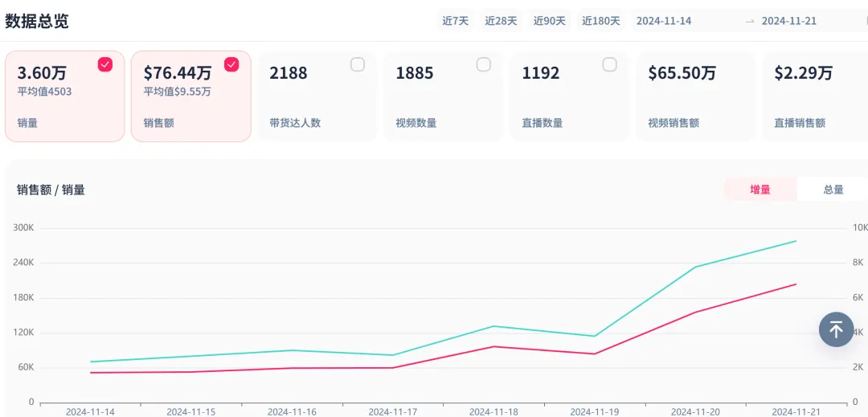Image resolution: width=868 pixels, height=417 pixels.
Task: Select the 视频销售额 $65.50万 card
Action: (695, 96)
